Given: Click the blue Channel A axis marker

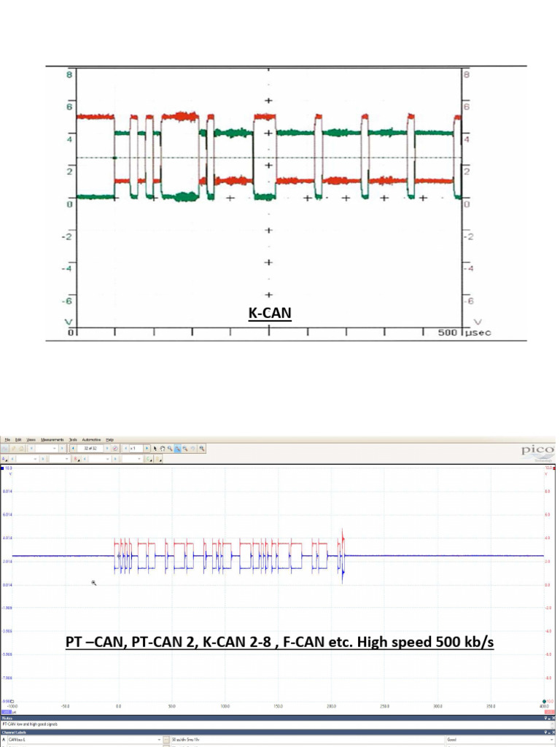Looking at the screenshot, I should (x=2, y=468).
